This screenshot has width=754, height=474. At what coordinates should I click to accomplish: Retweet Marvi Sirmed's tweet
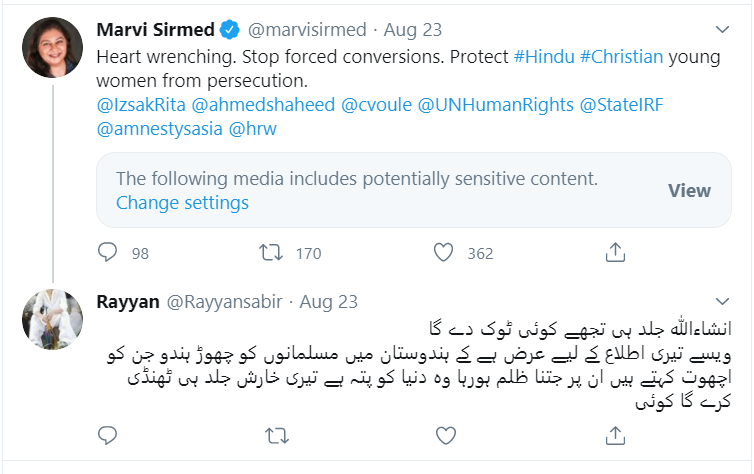271,252
